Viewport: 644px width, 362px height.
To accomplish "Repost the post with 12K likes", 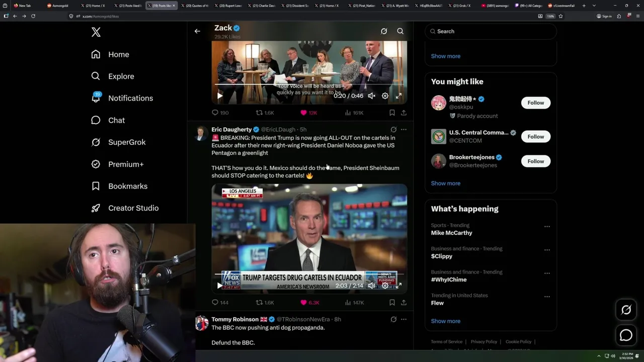I will (265, 113).
